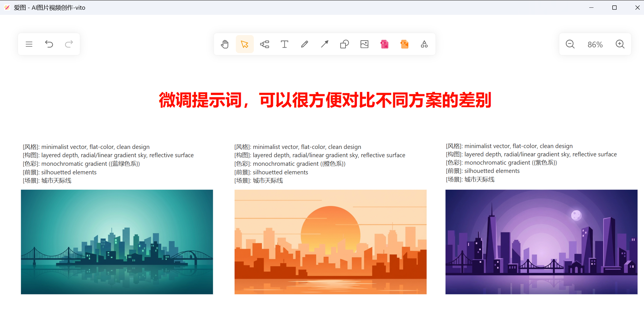The width and height of the screenshot is (644, 311).
Task: Click prompt line with 蓝绿色系
Action: coord(81,164)
